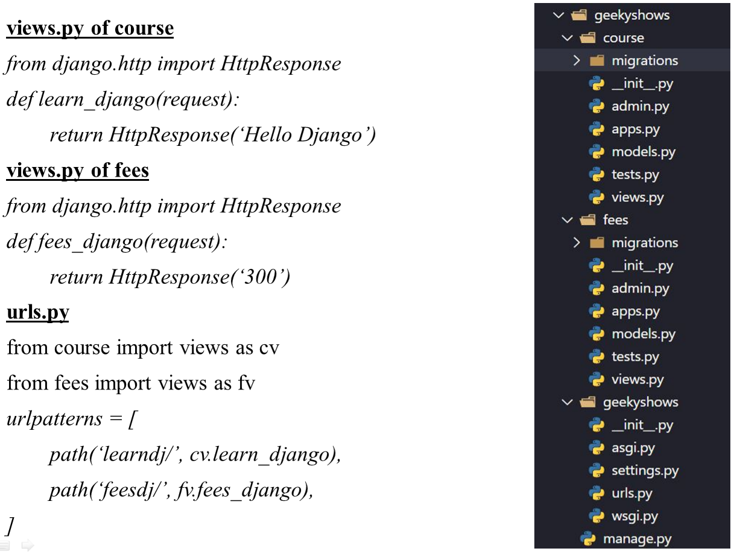Click the "views.py of course" heading
Viewport: 737px width, 560px height.
pos(90,29)
